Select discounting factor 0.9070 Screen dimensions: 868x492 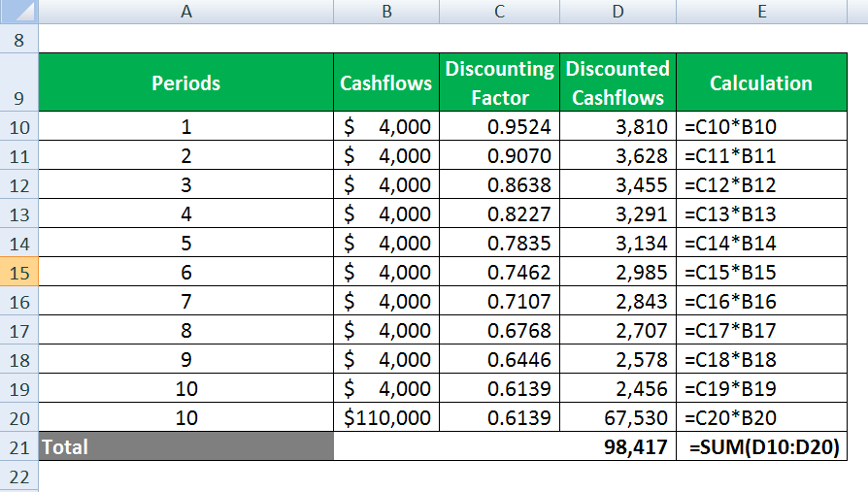499,155
